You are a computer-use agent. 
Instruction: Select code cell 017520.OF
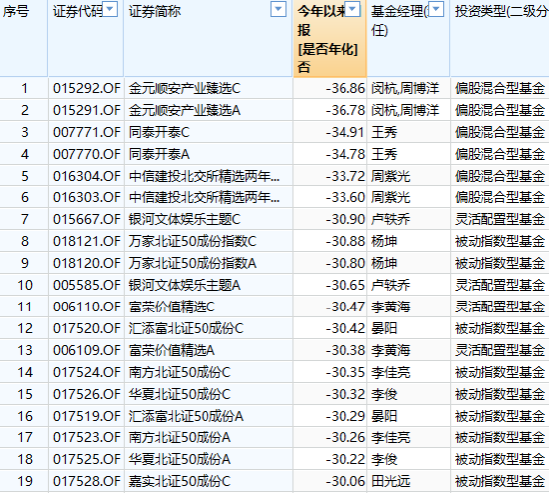click(86, 328)
